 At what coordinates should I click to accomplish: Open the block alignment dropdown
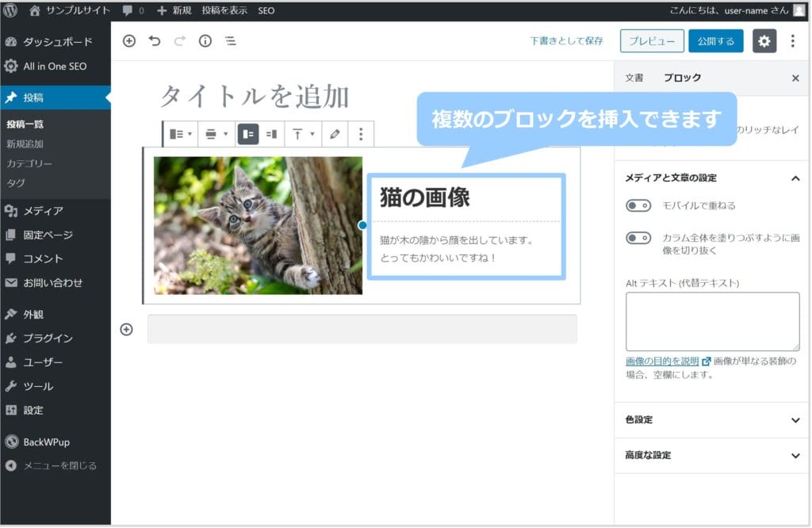pyautogui.click(x=216, y=134)
